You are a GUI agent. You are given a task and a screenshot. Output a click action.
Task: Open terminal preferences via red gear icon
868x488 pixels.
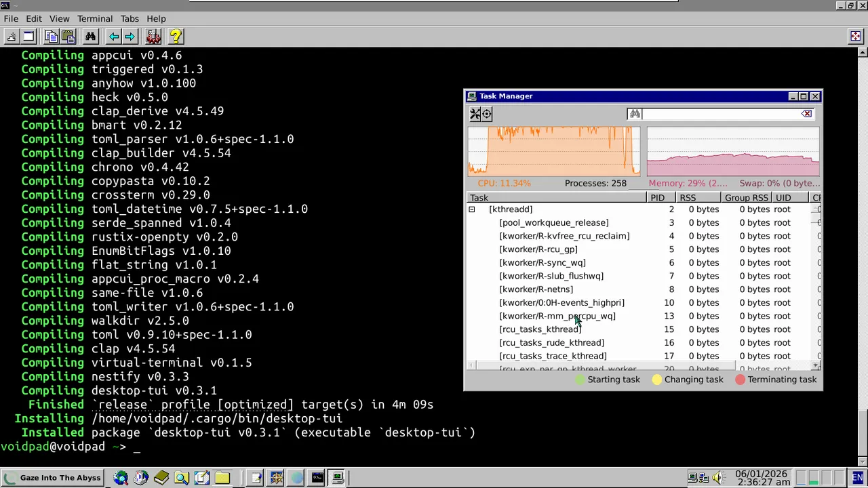153,37
